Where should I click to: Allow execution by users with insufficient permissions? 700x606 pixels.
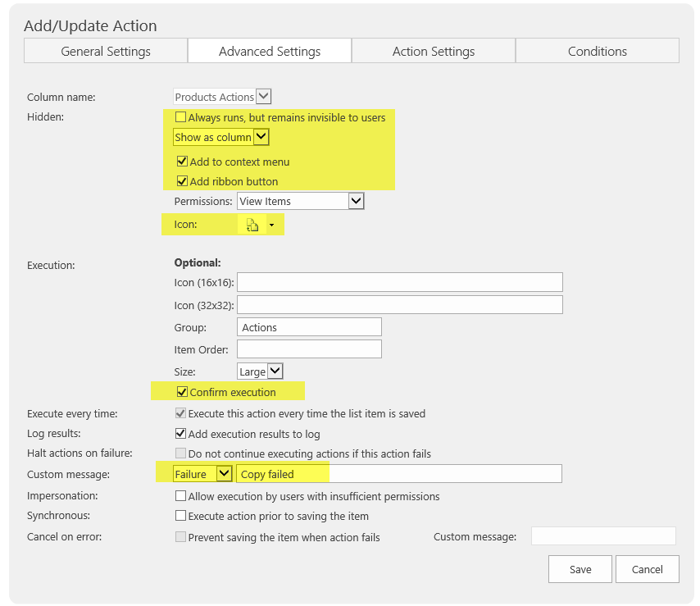tap(180, 495)
